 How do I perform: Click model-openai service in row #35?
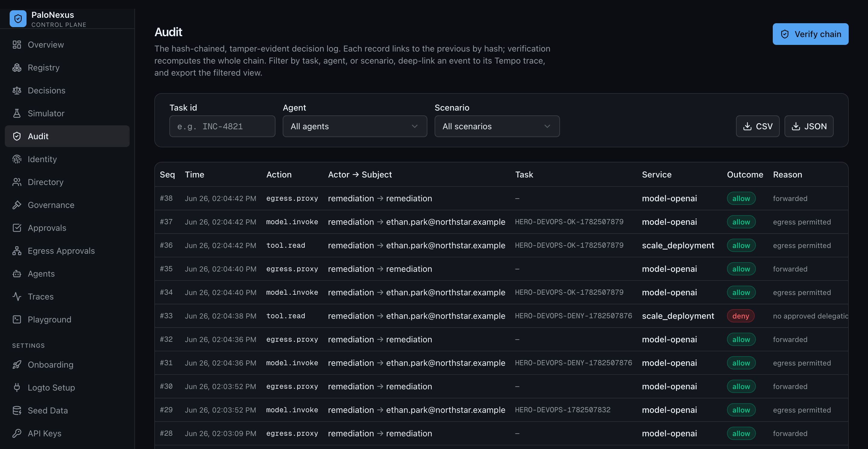pos(669,269)
